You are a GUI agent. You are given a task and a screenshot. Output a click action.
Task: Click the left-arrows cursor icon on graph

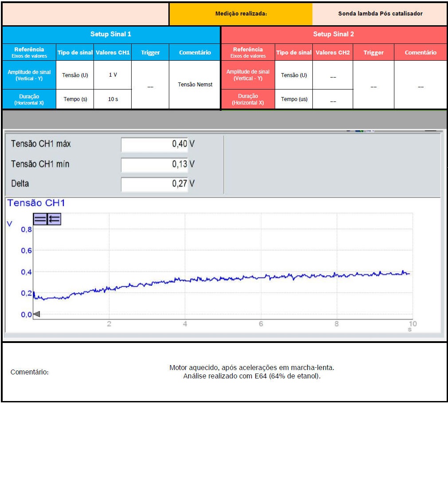click(x=54, y=219)
